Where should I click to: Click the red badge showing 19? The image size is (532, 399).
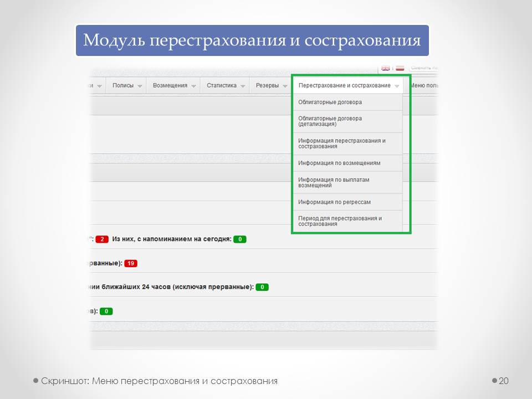[x=131, y=263]
